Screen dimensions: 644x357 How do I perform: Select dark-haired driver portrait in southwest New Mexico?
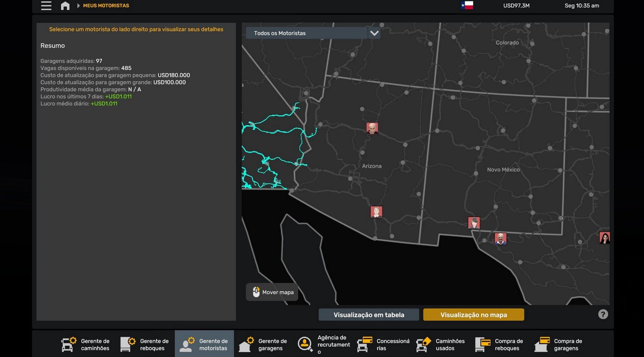pos(474,222)
